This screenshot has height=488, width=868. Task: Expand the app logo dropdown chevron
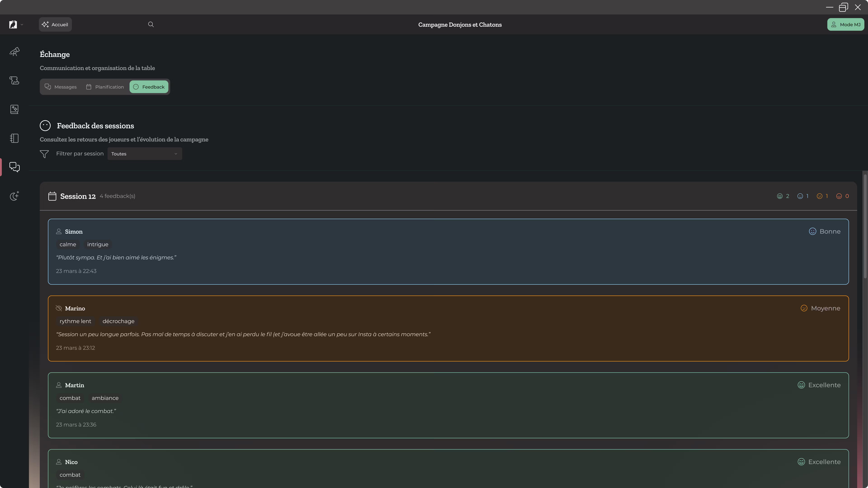click(22, 25)
